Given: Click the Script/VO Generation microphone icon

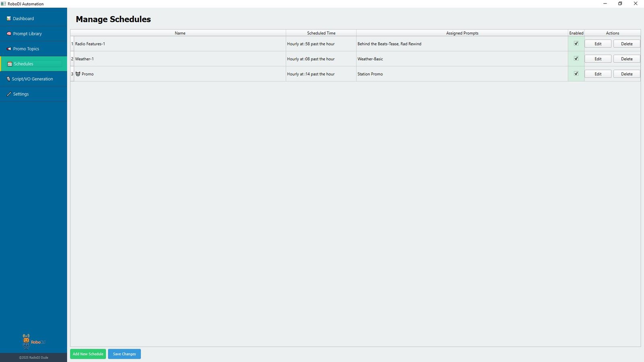Looking at the screenshot, I should (x=8, y=79).
